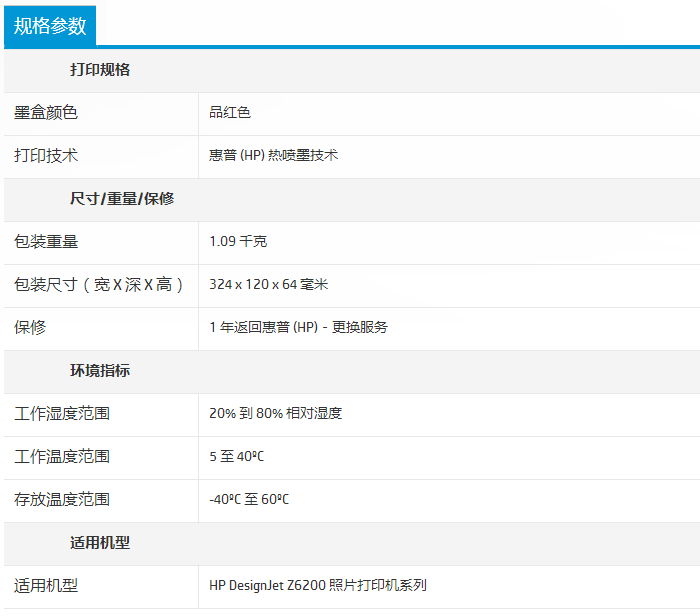Select 324 x 120 x 64 毫米 value
Screen dimensions: 700x616
tap(269, 284)
